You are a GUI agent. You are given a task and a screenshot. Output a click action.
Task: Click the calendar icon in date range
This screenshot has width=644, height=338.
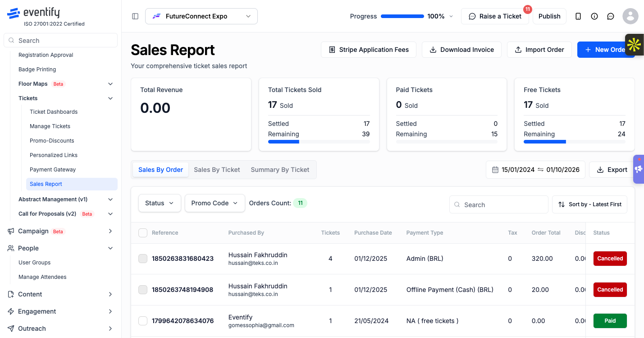[495, 170]
